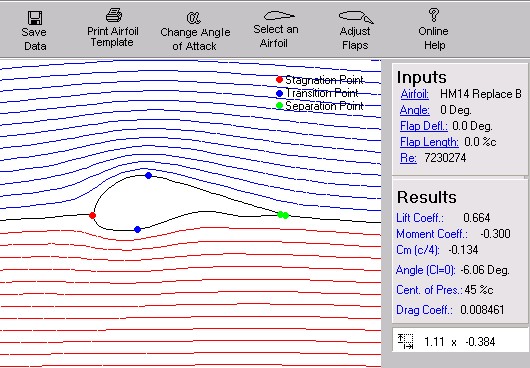Image resolution: width=530 pixels, height=368 pixels.
Task: Click the Print Airfoil Template printer icon
Action: [x=114, y=15]
